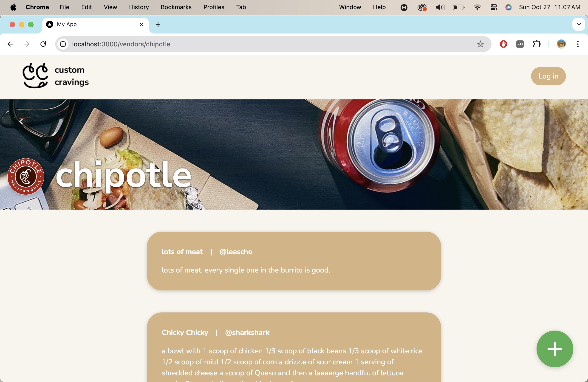
Task: Bookmark this page with the star icon
Action: click(480, 44)
